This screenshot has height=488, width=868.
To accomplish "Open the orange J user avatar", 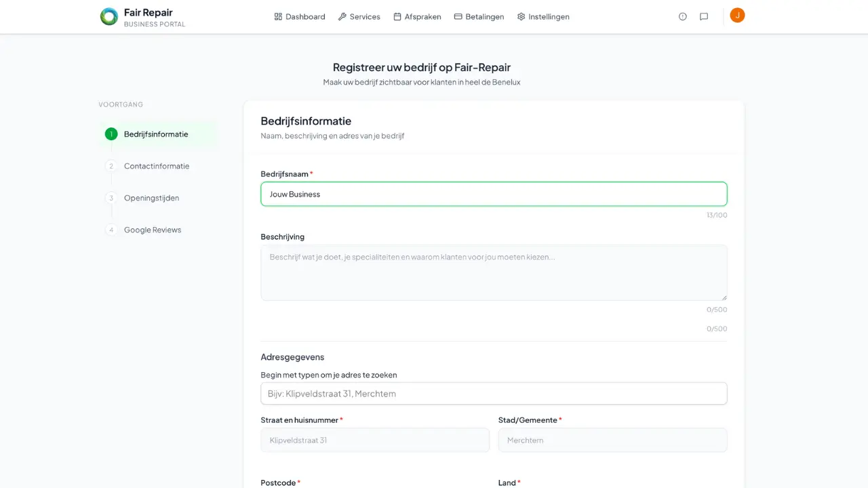I will pos(737,16).
